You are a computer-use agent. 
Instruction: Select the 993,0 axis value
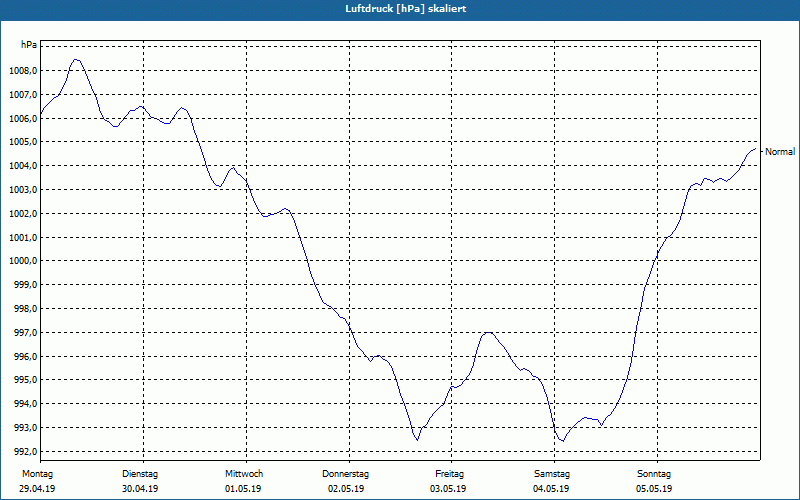tap(26, 428)
